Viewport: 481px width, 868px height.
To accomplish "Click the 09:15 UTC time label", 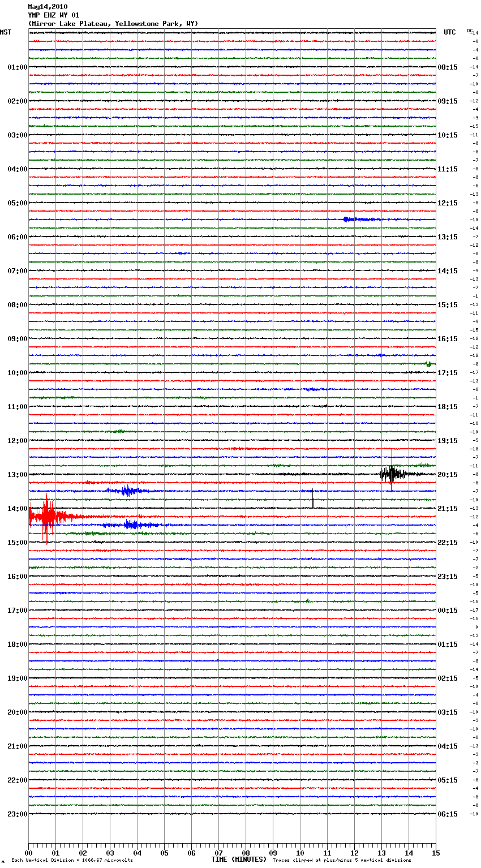I will coord(448,101).
